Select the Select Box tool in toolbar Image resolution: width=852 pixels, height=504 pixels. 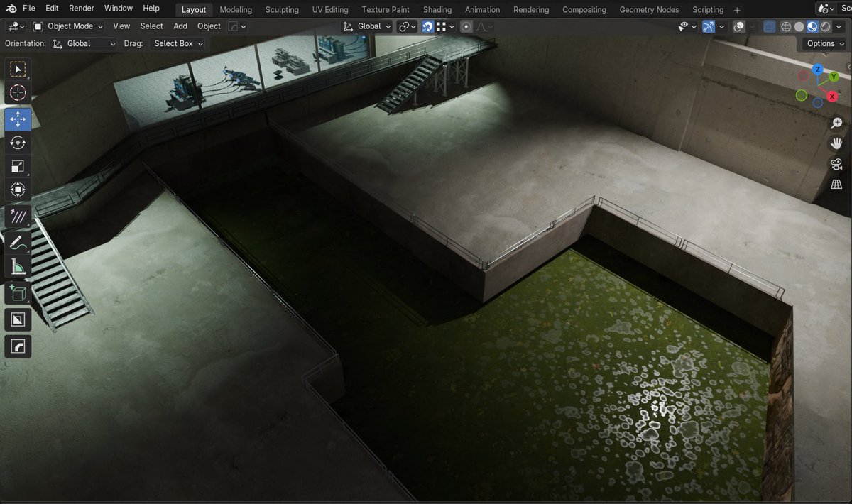(18, 69)
